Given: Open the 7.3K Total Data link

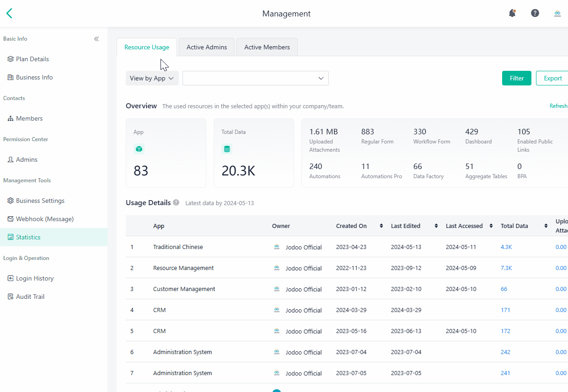Looking at the screenshot, I should 506,268.
